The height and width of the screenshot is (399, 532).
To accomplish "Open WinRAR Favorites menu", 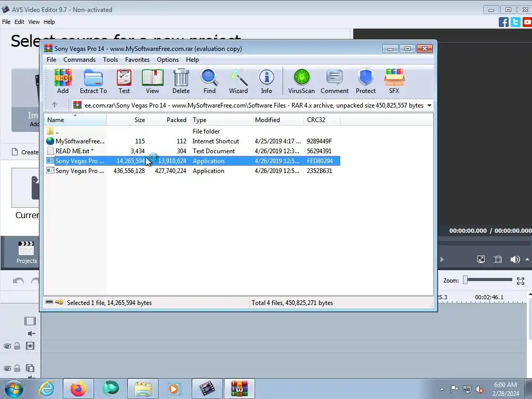I will 137,60.
